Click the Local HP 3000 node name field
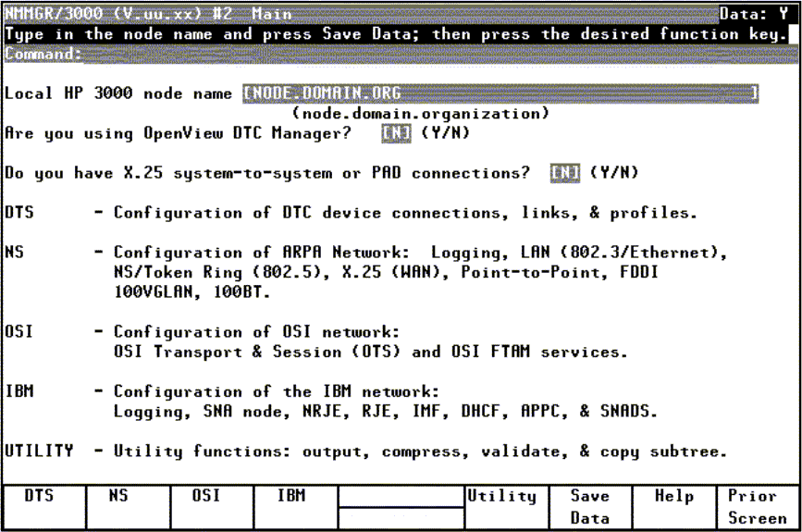 click(500, 93)
